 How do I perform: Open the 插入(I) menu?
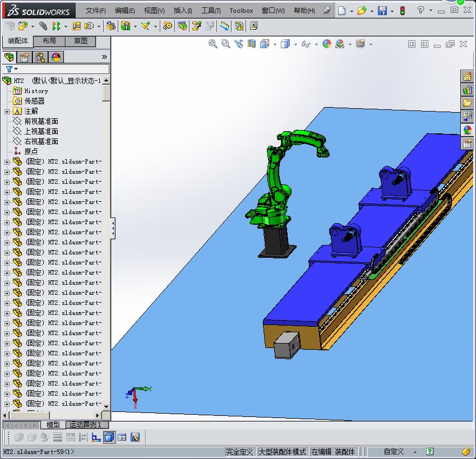(183, 11)
